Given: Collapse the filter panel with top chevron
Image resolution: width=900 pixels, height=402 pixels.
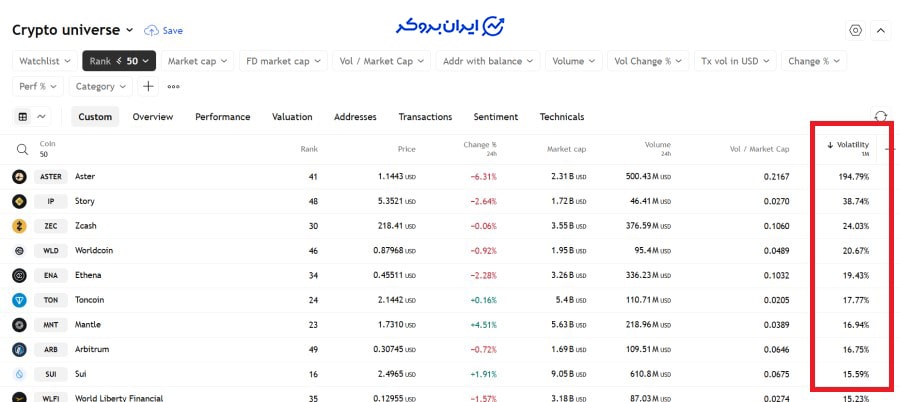Looking at the screenshot, I should coord(880,31).
